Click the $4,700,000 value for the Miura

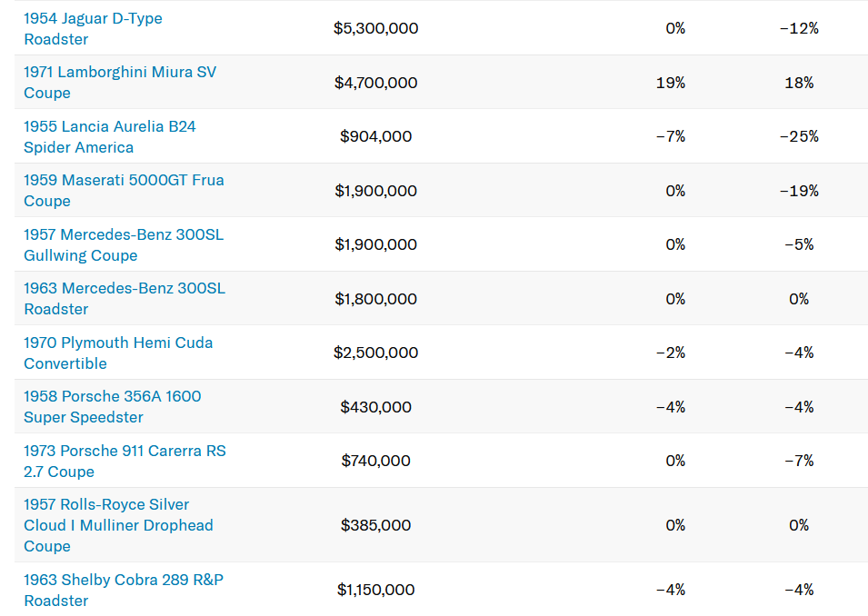pos(375,83)
